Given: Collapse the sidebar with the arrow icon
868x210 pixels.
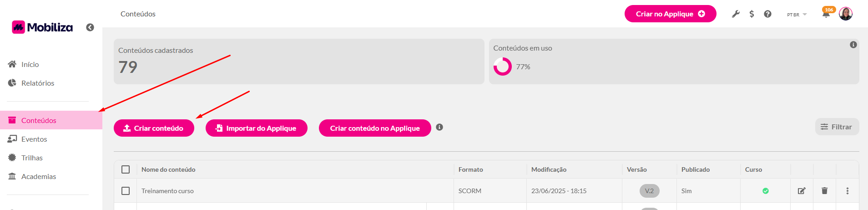Looking at the screenshot, I should tap(90, 27).
